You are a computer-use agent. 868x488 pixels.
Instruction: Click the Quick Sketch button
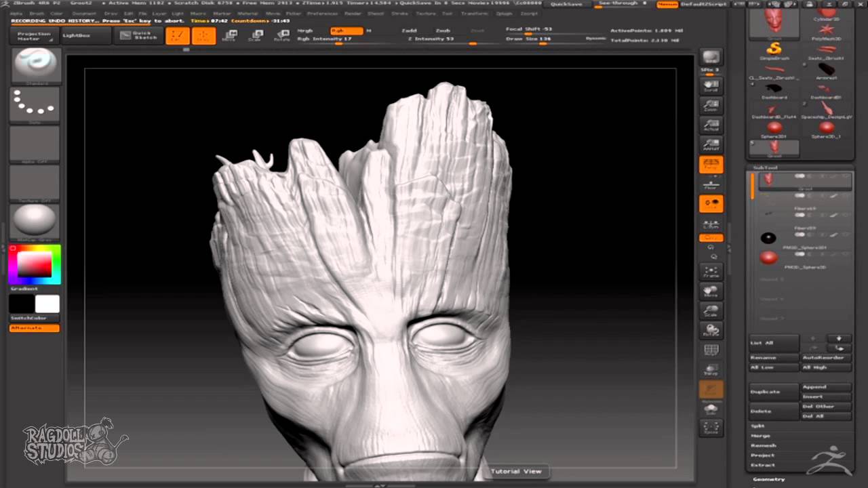click(138, 36)
